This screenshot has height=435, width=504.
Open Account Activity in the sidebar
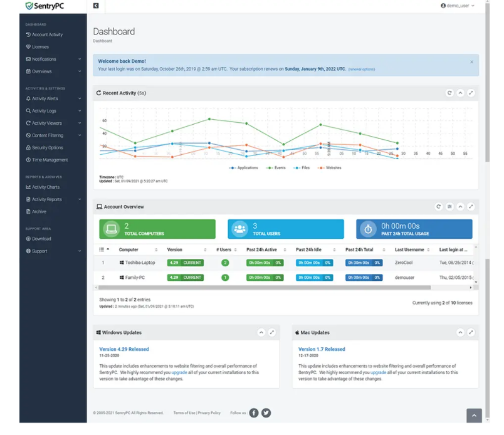click(x=45, y=34)
